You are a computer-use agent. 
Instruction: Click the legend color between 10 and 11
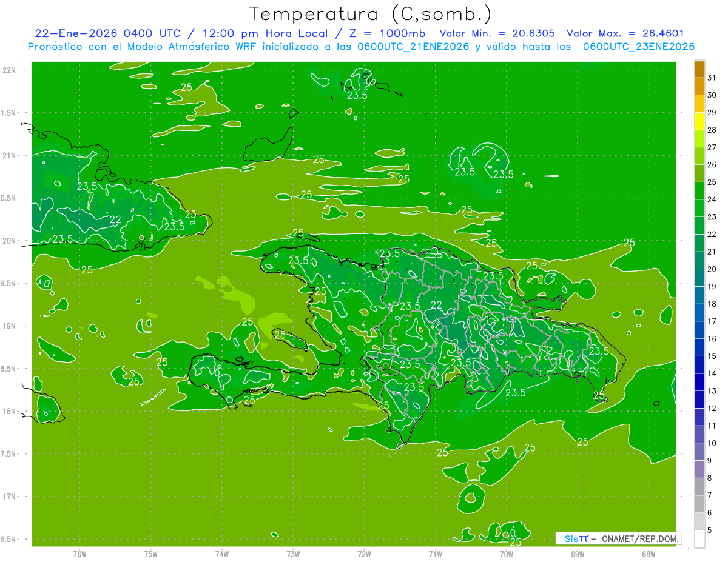click(699, 435)
